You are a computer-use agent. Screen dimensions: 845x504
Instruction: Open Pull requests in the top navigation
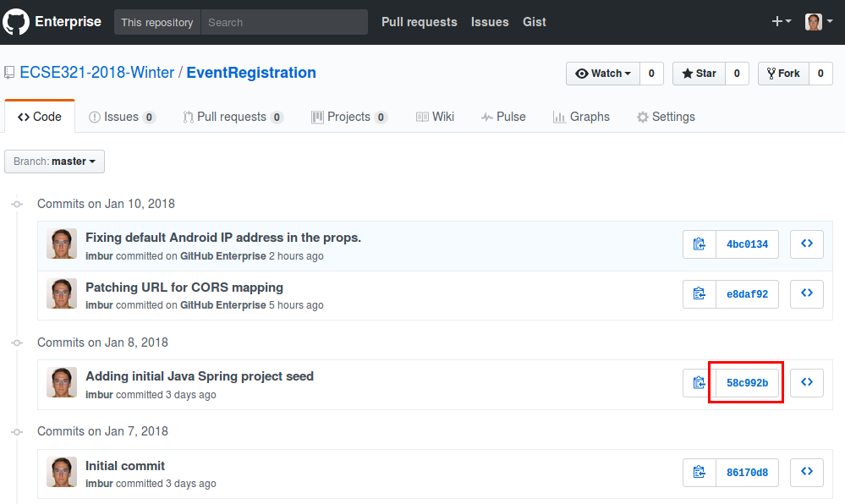pos(420,22)
